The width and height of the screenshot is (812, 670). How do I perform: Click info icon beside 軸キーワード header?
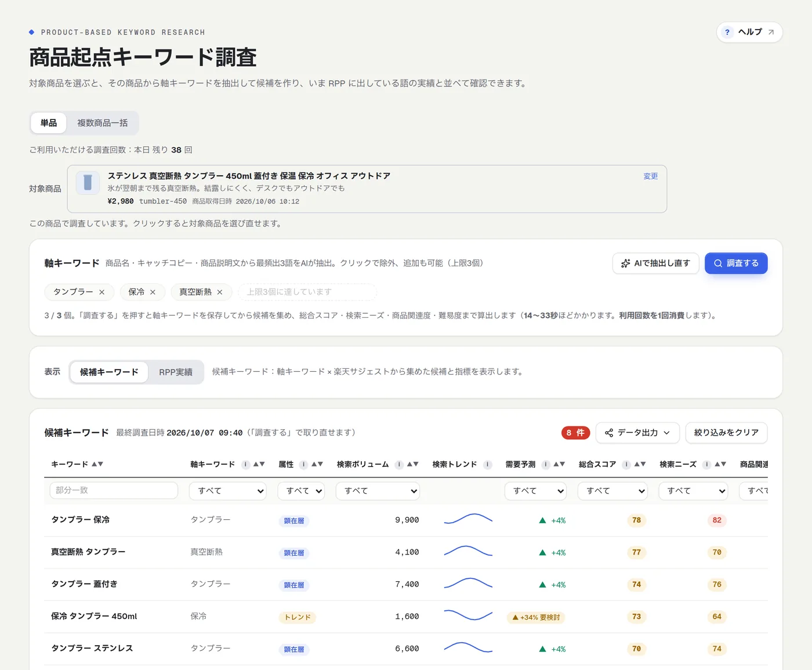246,465
